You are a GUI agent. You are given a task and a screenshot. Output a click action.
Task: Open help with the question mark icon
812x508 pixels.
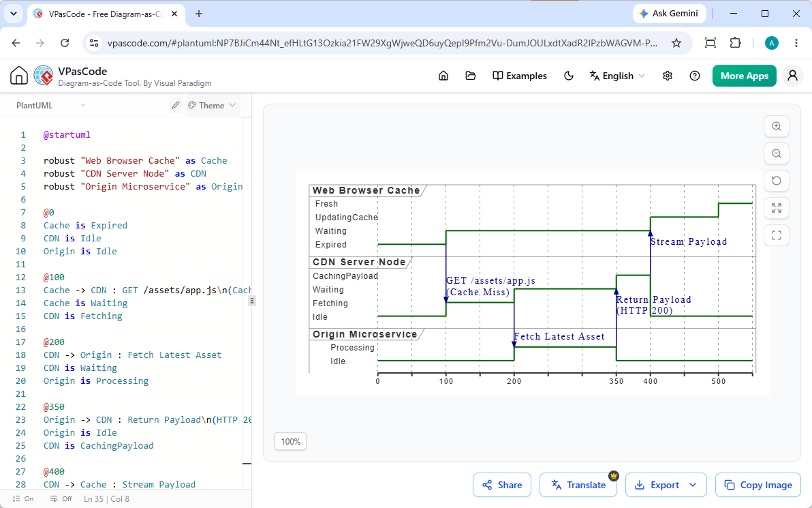pos(695,76)
